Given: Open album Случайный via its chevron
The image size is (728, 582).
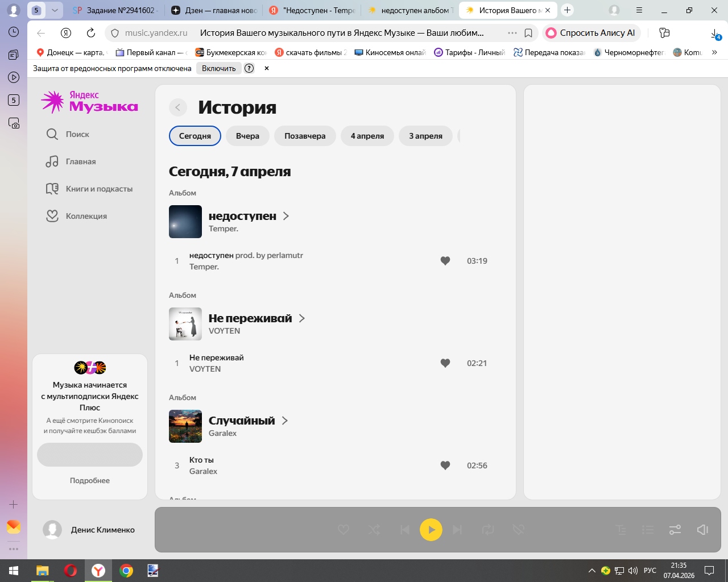Looking at the screenshot, I should [285, 421].
